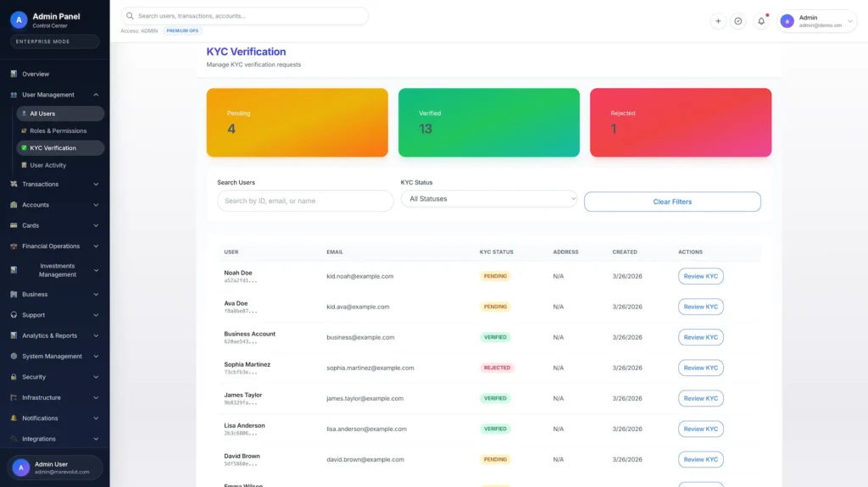The width and height of the screenshot is (868, 487).
Task: Click the Enterprise Mode badge
Action: (x=55, y=42)
